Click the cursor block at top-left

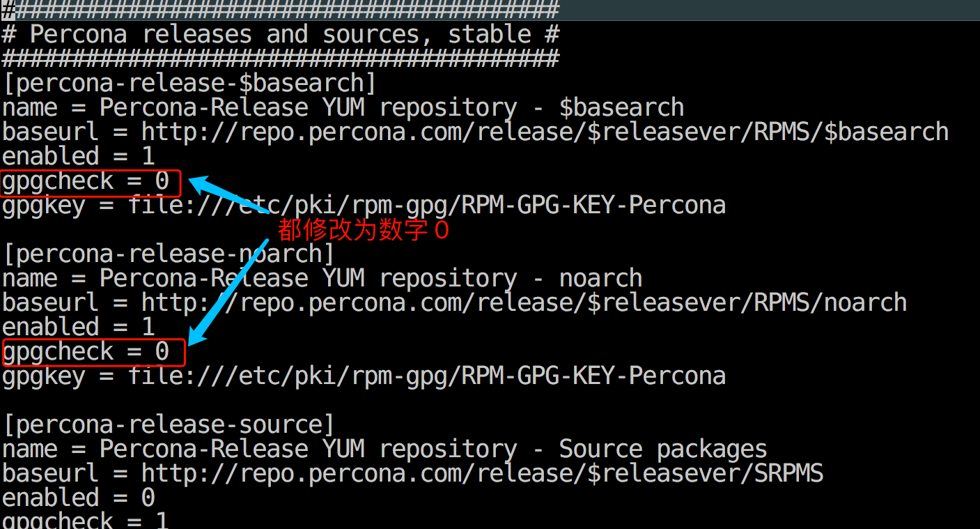[8, 10]
